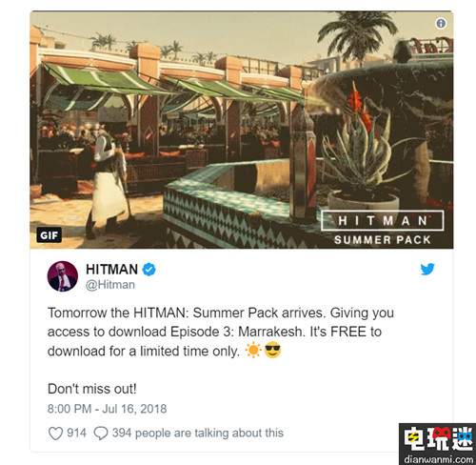Open the 8:00 PM - Jul 16, 2018 timestamp

point(107,409)
